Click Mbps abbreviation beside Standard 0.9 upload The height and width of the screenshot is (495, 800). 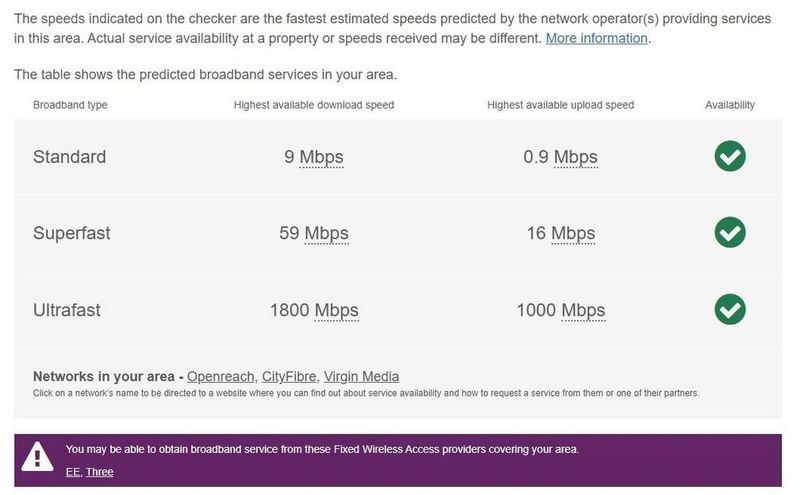(x=575, y=157)
